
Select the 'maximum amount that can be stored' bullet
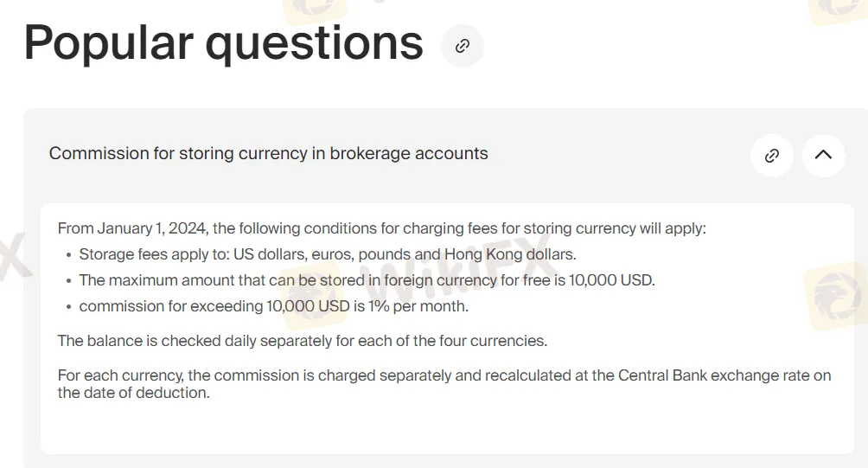coord(367,280)
